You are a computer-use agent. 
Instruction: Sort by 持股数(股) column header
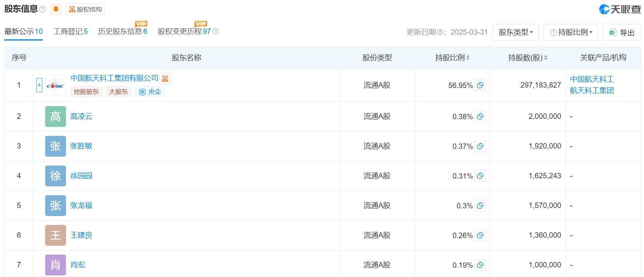tap(527, 58)
